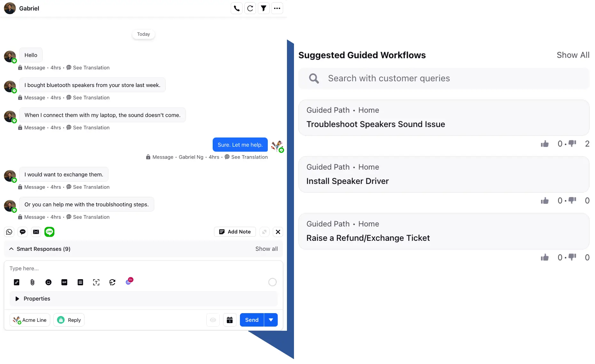Image resolution: width=595 pixels, height=364 pixels.
Task: Give a thumbs up to Install Speaker Driver
Action: pyautogui.click(x=545, y=201)
